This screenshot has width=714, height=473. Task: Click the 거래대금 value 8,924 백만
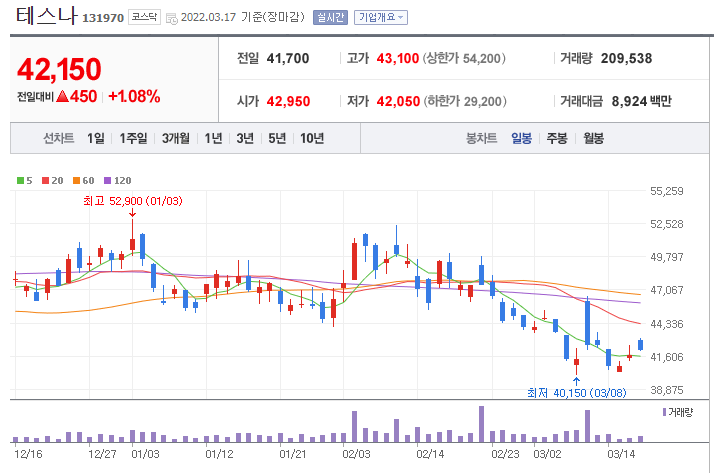pos(641,101)
